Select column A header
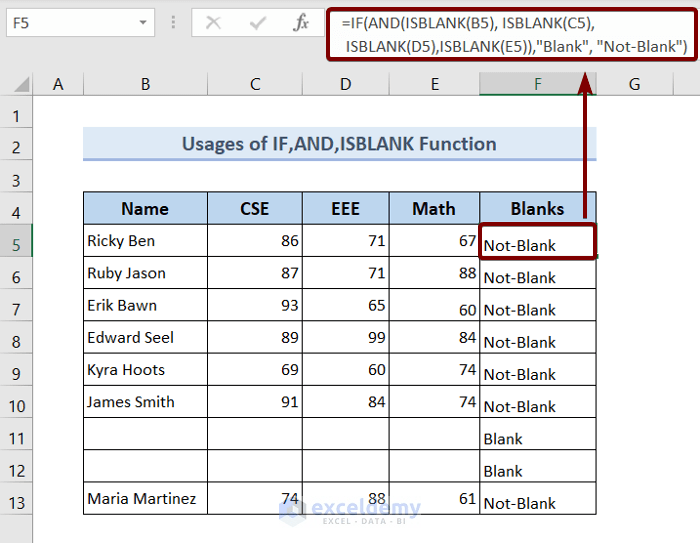700x543 pixels. (x=58, y=84)
